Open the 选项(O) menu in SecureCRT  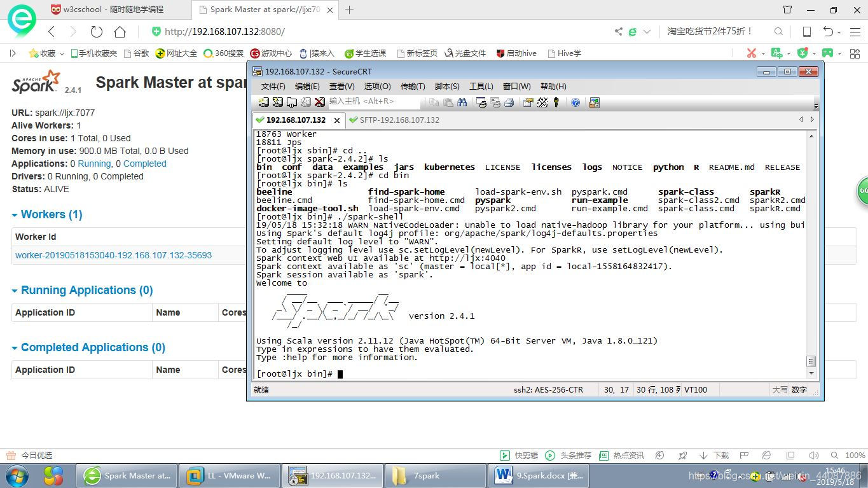coord(378,87)
